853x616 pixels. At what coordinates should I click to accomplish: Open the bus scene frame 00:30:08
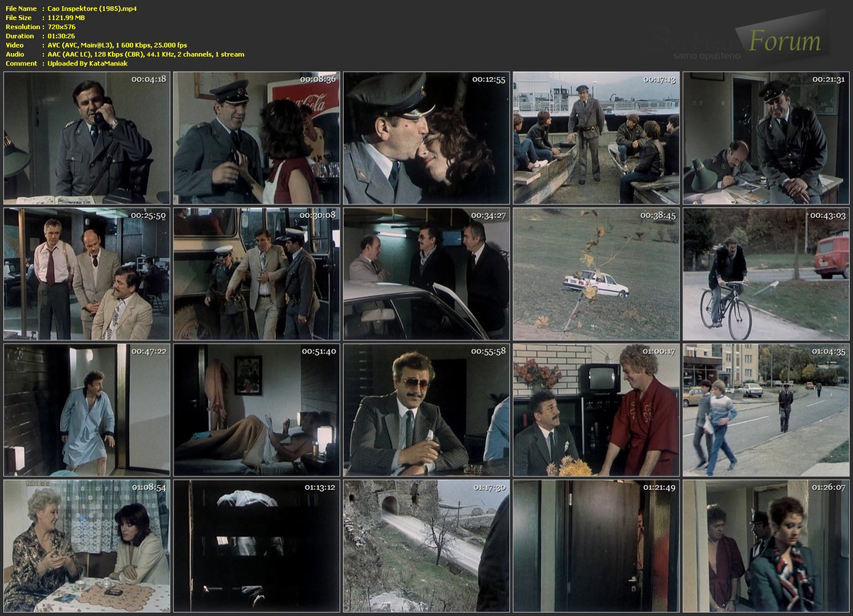click(257, 274)
